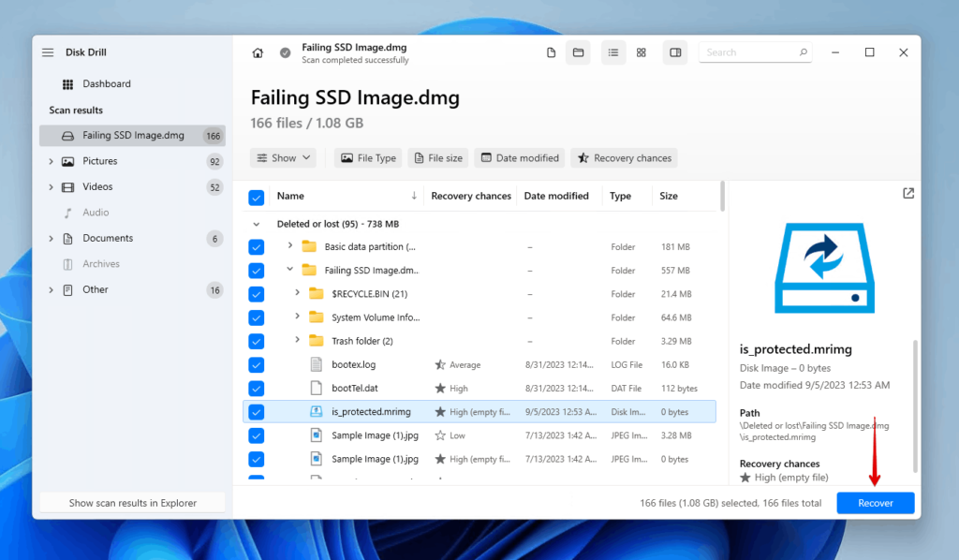Switch to folder view icon in toolbar

point(578,52)
